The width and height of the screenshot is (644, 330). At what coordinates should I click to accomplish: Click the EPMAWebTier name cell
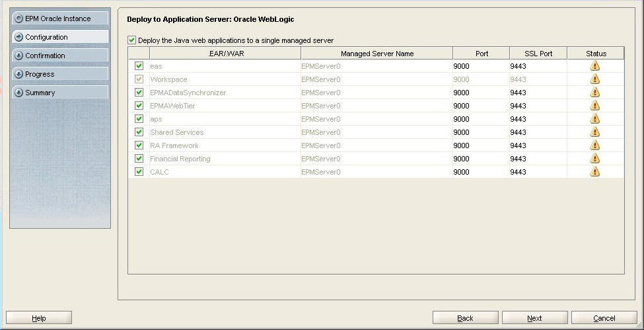225,105
